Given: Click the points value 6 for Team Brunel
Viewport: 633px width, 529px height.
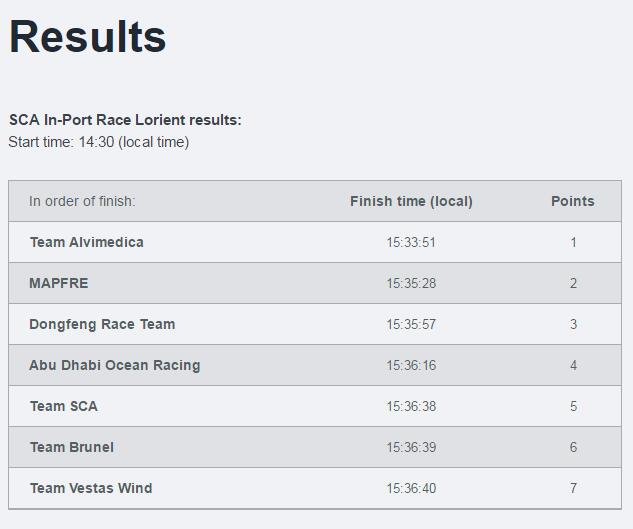Looking at the screenshot, I should 573,447.
